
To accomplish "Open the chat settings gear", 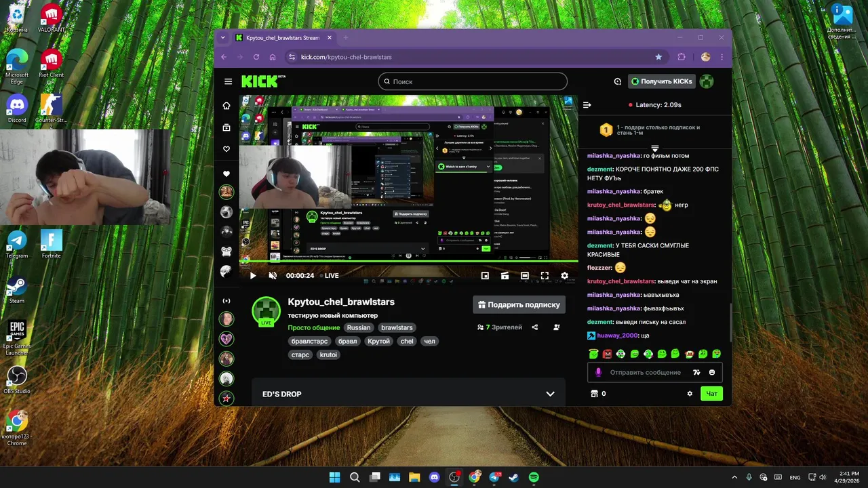I will tap(690, 394).
